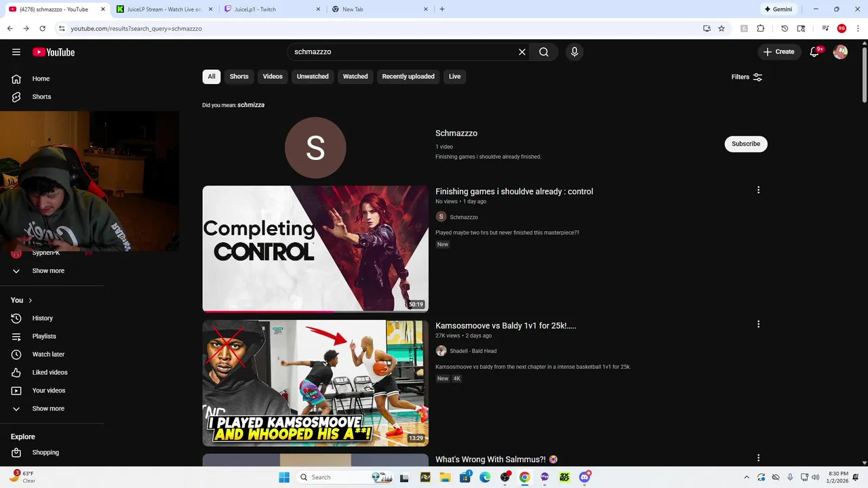Open the Shadell - Bald Head channel
The width and height of the screenshot is (868, 488).
coord(473,351)
